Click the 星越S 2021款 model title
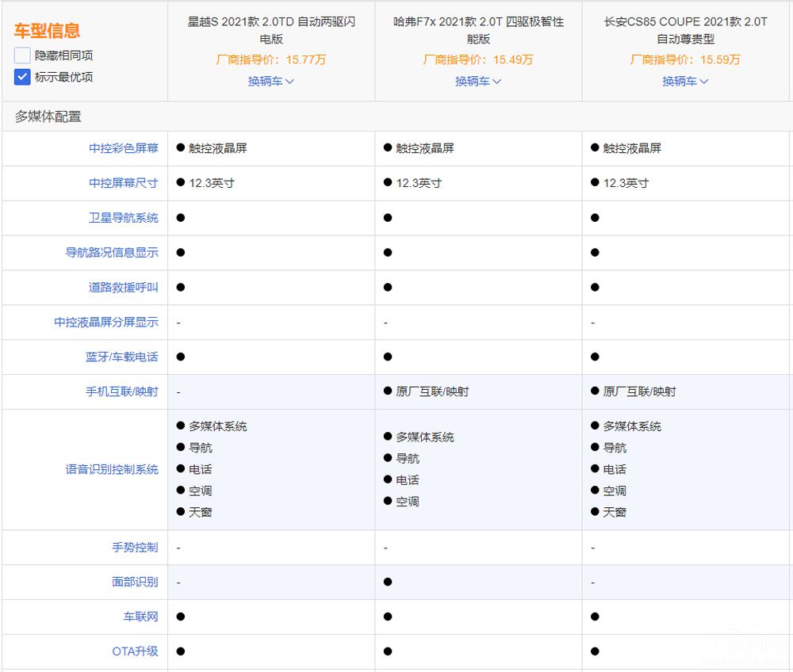 pyautogui.click(x=271, y=30)
